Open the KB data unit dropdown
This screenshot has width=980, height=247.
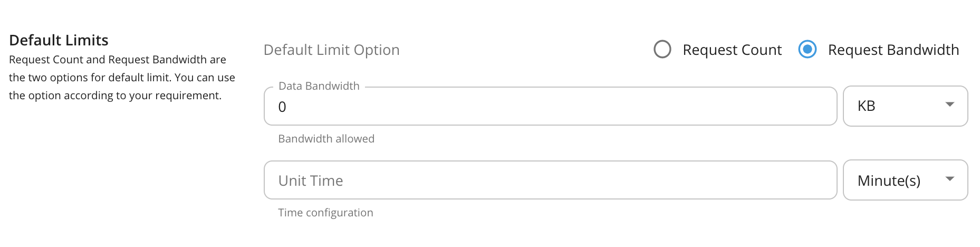point(905,106)
